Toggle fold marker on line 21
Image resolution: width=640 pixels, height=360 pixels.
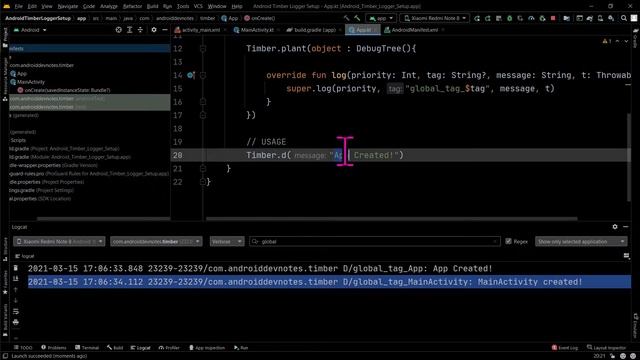[203, 169]
